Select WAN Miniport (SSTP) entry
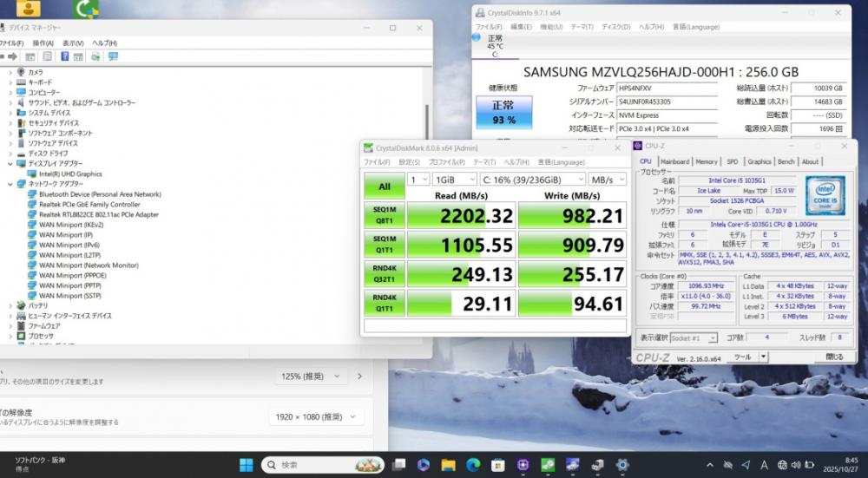The height and width of the screenshot is (478, 868). point(69,296)
